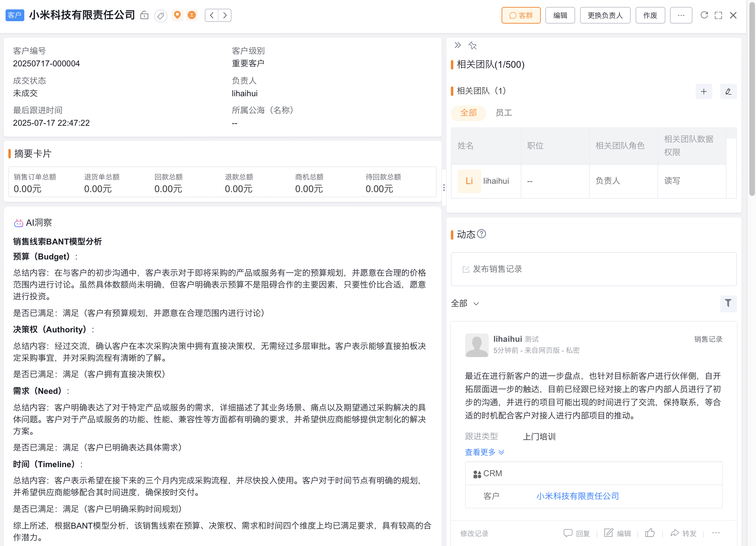Click the 退款总额 summary value
Viewport: 756px width, 546px height.
click(x=238, y=189)
